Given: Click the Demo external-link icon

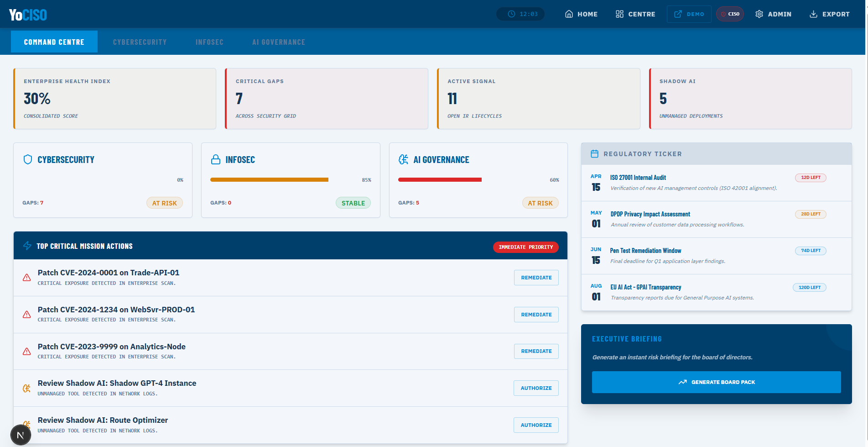Looking at the screenshot, I should [678, 14].
